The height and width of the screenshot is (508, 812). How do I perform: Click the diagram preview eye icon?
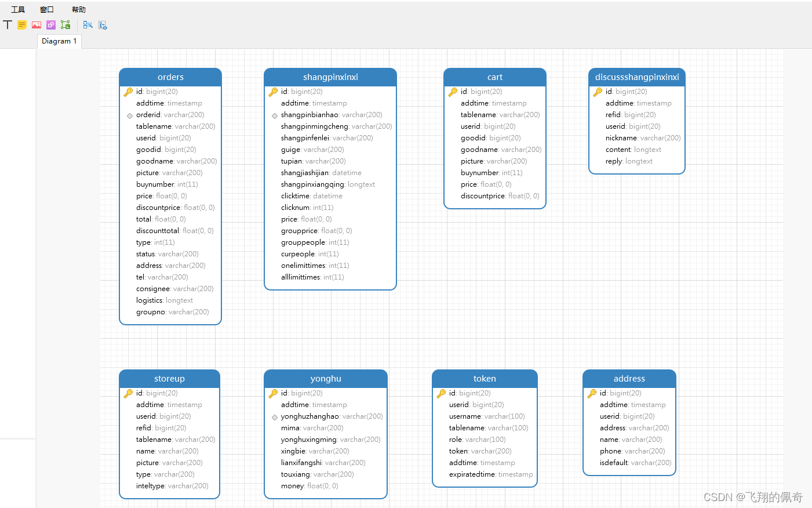[103, 25]
